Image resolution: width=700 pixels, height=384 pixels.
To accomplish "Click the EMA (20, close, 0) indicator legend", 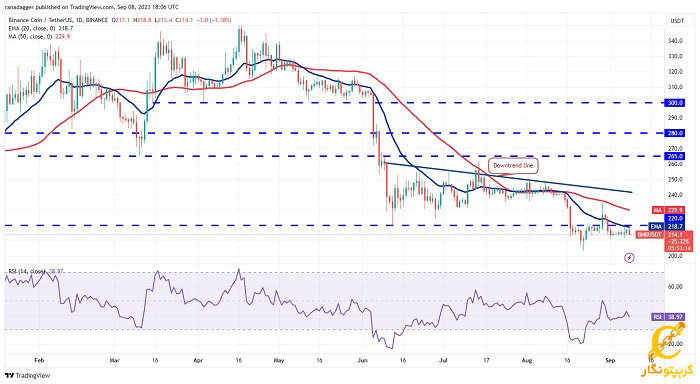I will [x=32, y=28].
